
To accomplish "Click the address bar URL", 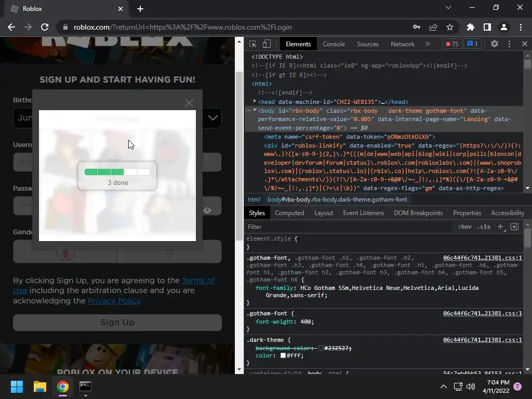I will (182, 27).
